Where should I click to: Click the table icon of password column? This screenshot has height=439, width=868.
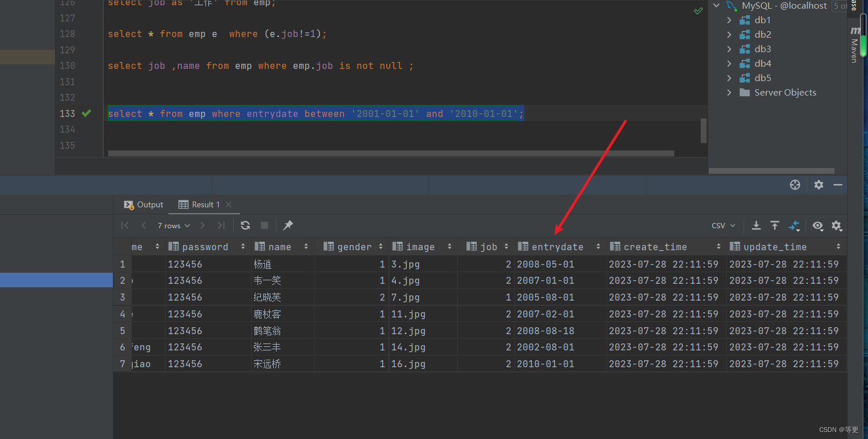pos(173,246)
